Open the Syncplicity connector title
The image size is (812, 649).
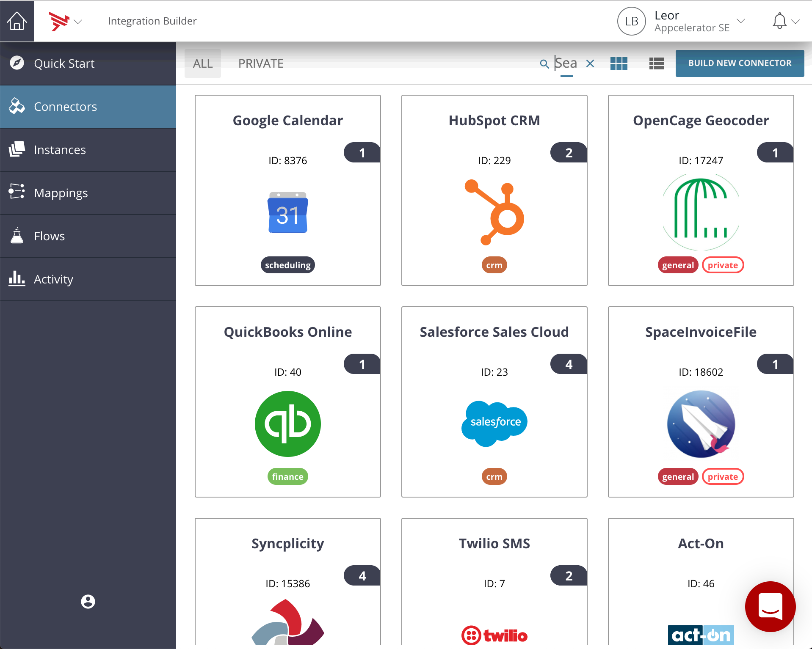click(x=288, y=544)
